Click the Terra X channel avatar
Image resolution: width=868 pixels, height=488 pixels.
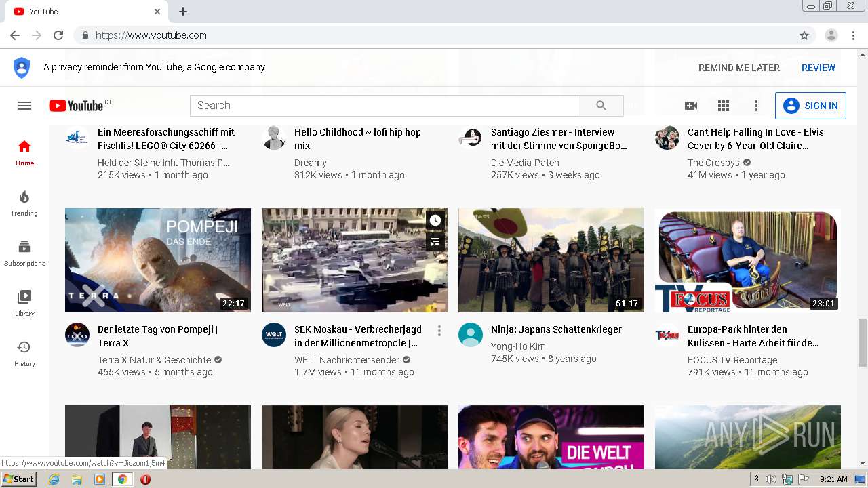pos(77,335)
